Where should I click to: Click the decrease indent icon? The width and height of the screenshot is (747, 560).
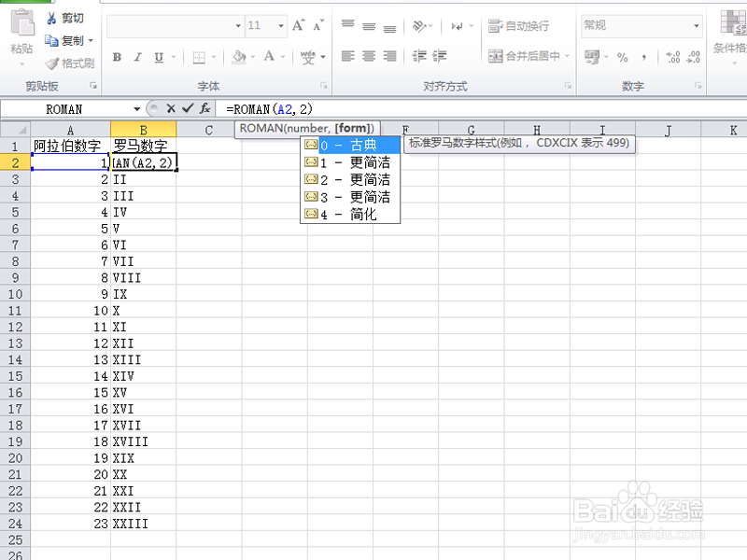pyautogui.click(x=419, y=56)
